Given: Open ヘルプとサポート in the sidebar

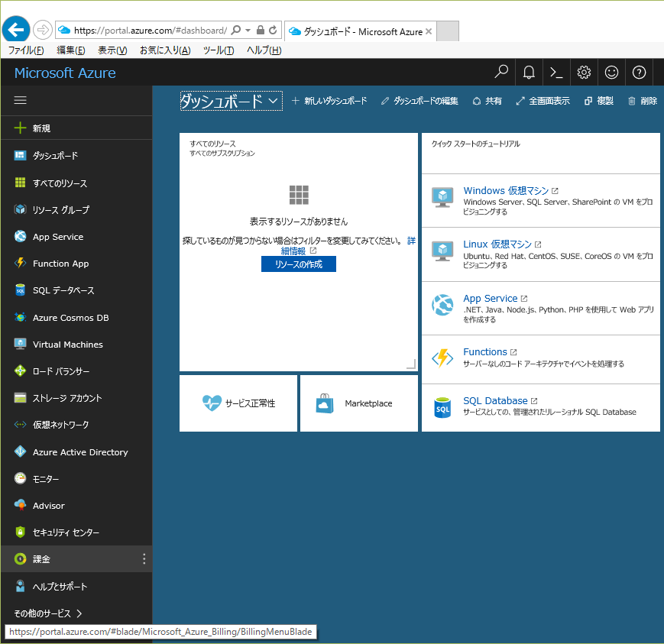Looking at the screenshot, I should tap(76, 587).
